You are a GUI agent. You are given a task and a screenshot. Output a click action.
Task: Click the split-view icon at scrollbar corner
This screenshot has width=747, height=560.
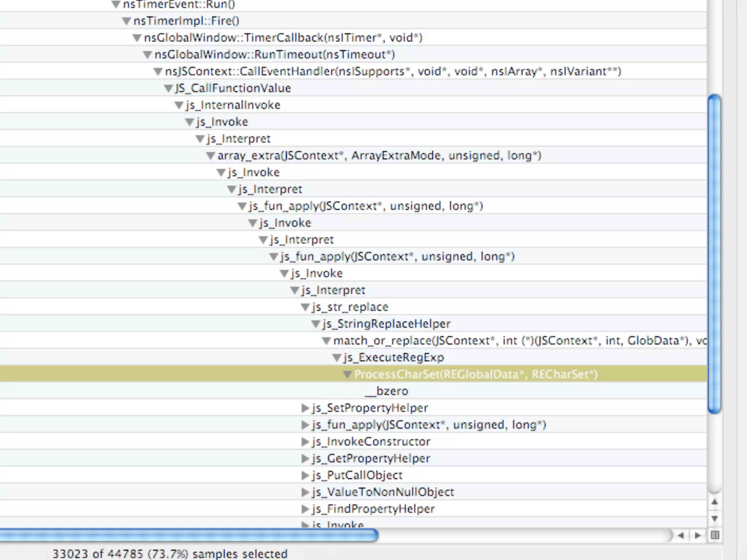pos(715,535)
